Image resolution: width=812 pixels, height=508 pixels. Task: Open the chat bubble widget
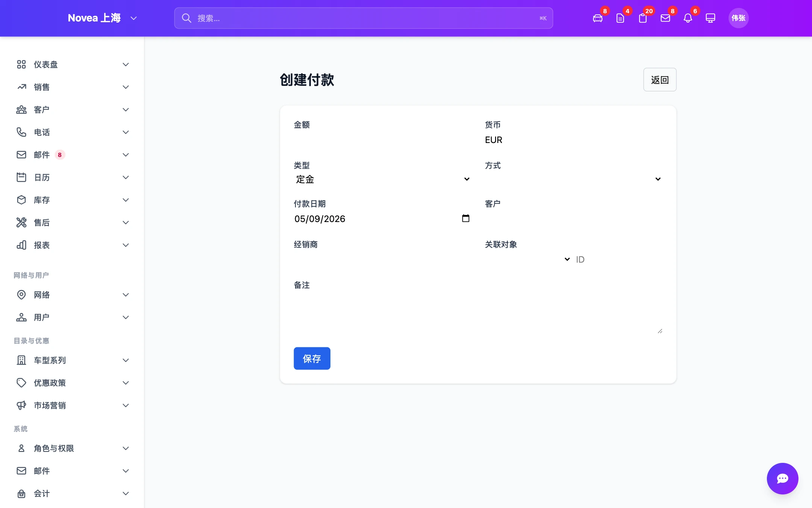(782, 478)
